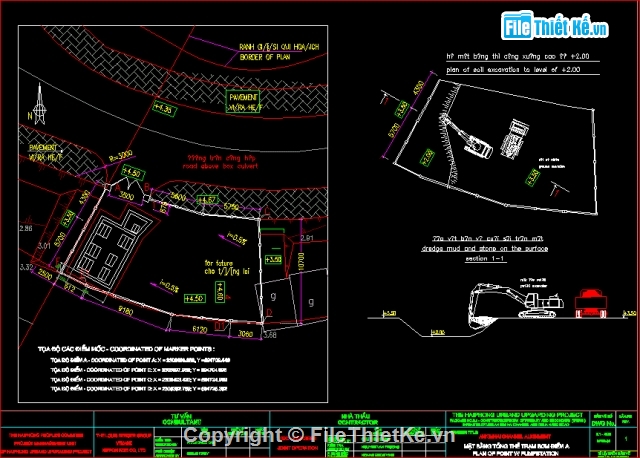The image size is (640, 458).
Task: Click the point label 'B' in the site plan
Action: (x=147, y=187)
